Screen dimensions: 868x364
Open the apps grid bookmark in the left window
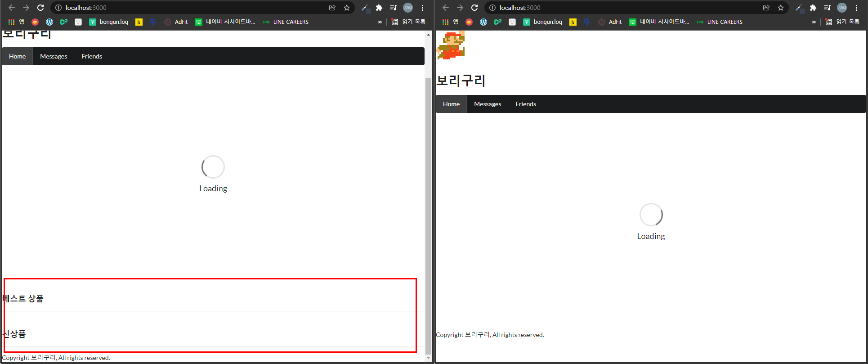16,22
